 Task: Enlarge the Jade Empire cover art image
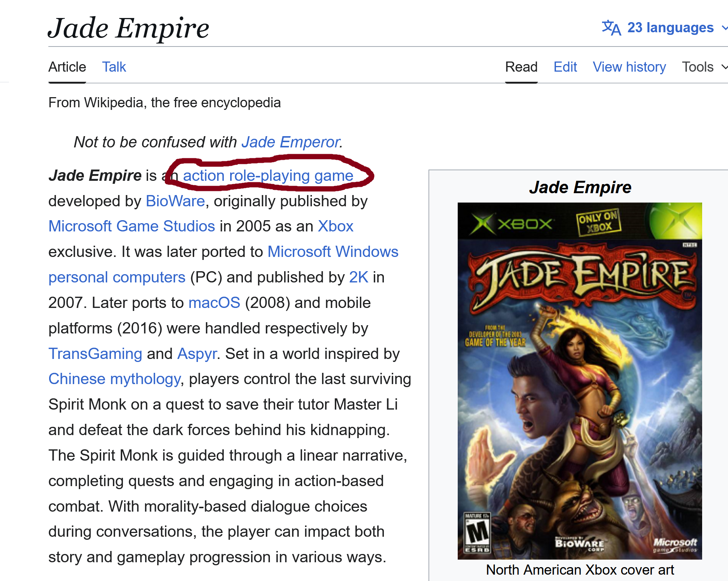click(580, 381)
